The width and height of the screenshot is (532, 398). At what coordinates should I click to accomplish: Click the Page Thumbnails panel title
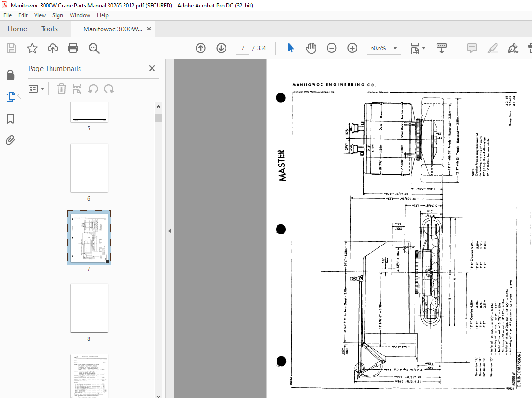pyautogui.click(x=55, y=68)
